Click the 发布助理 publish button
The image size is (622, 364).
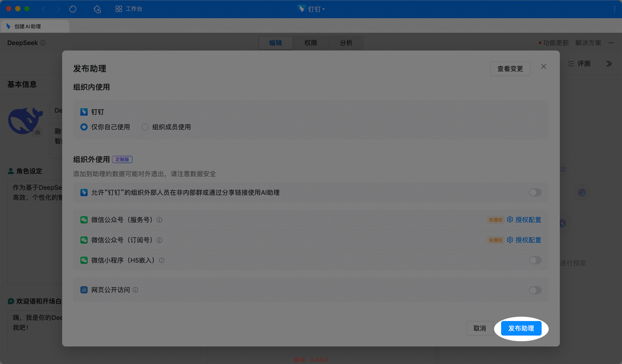tap(521, 328)
